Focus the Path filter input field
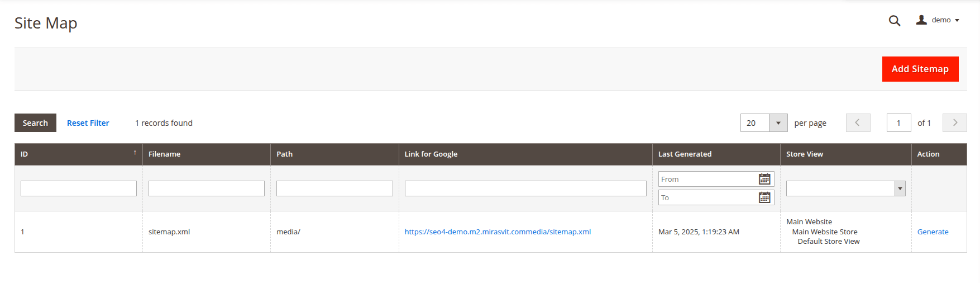 coord(334,188)
